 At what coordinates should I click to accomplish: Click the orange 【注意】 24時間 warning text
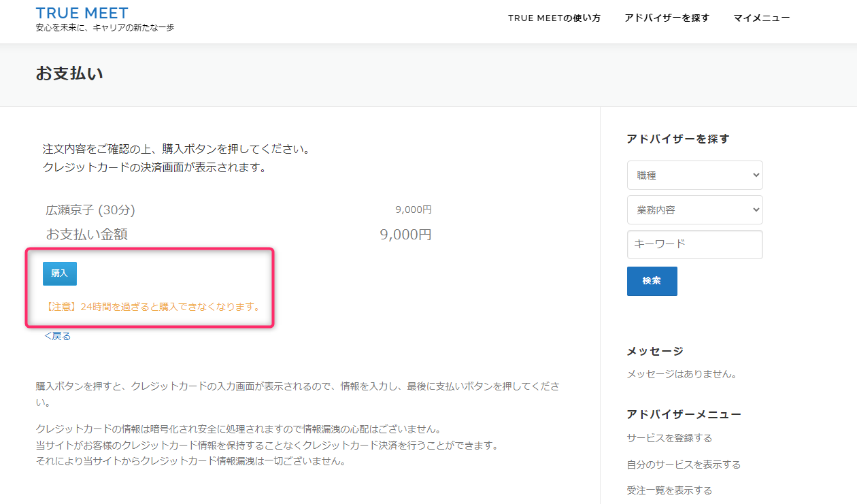point(152,307)
